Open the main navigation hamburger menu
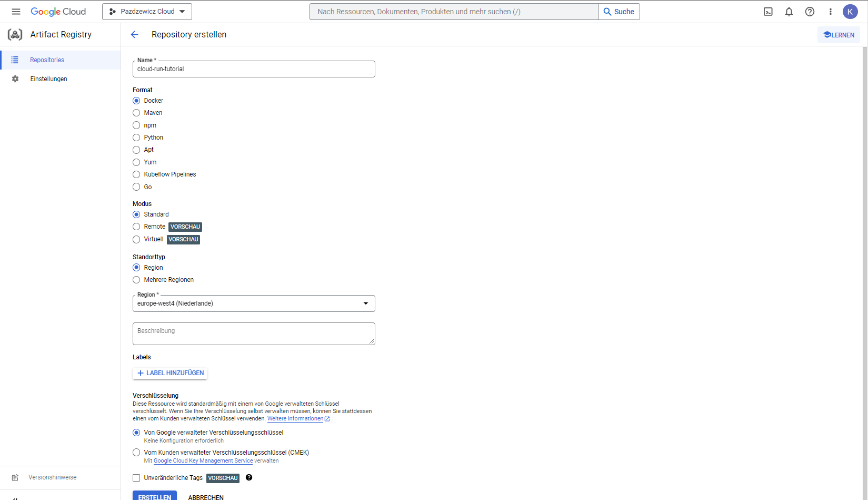This screenshot has height=500, width=868. (16, 12)
